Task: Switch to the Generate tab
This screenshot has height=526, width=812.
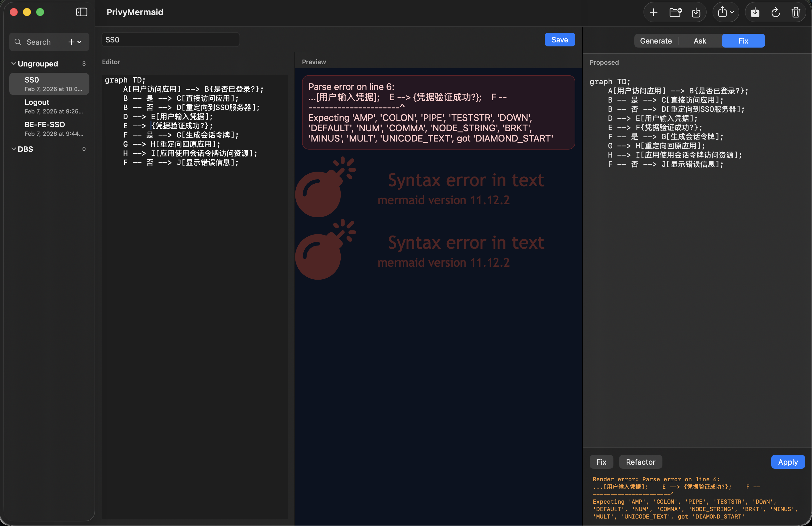Action: (655, 41)
